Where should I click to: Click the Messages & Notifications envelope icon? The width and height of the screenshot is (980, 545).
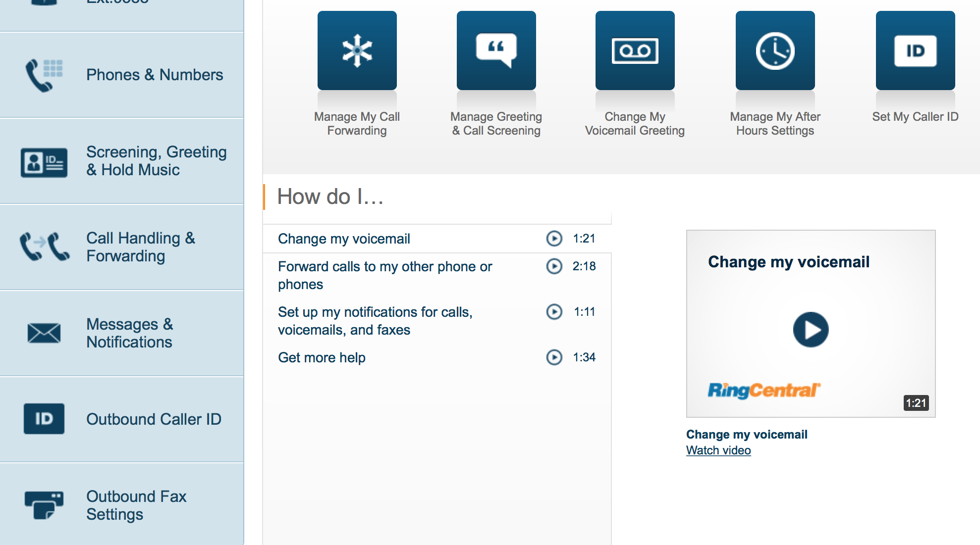(x=44, y=333)
